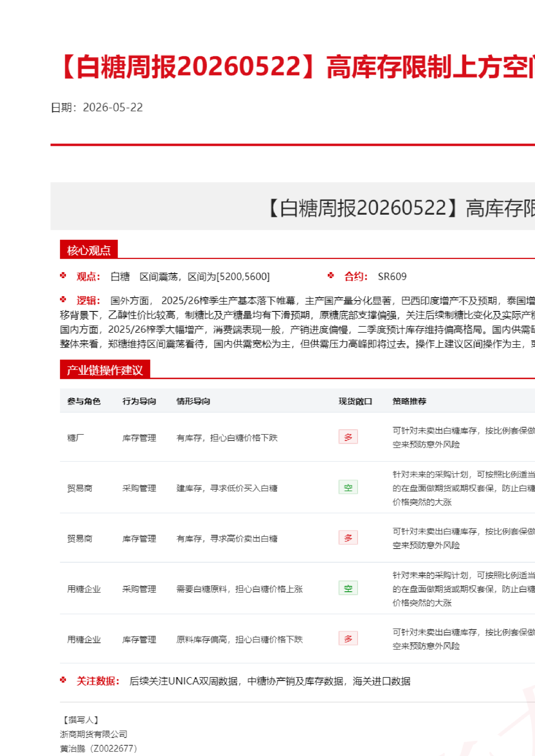Click the 产业链操作建议 section label
The image size is (535, 756).
105,369
